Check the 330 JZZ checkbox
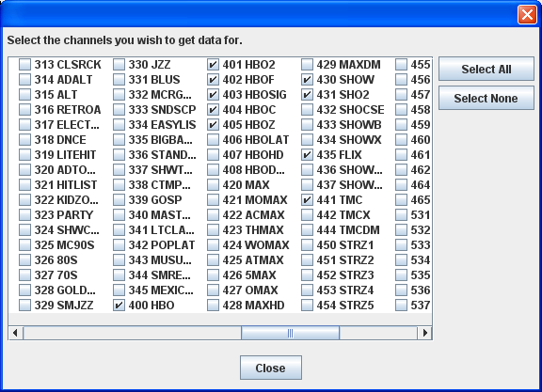Viewport: 542px width, 392px height. coord(119,65)
